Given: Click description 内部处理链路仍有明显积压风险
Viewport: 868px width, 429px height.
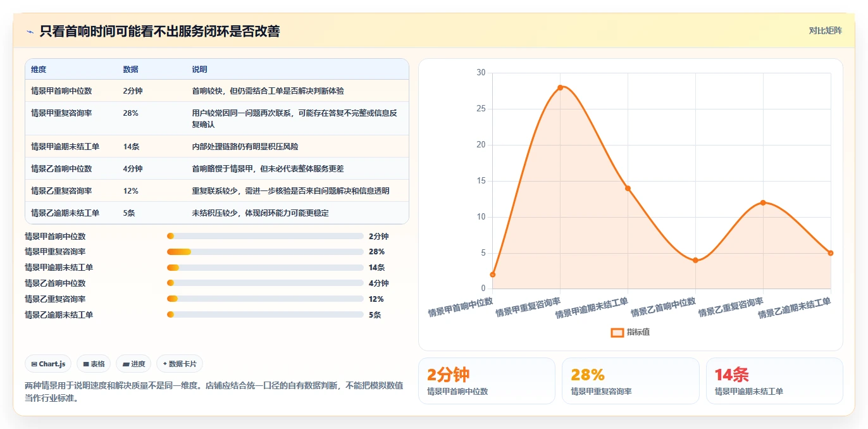Looking at the screenshot, I should 245,147.
